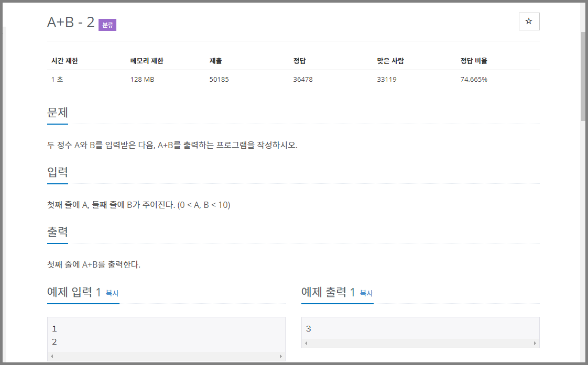The height and width of the screenshot is (365, 588).
Task: Copy example input via 복사 link next to 예제 입력 1
Action: tap(112, 293)
